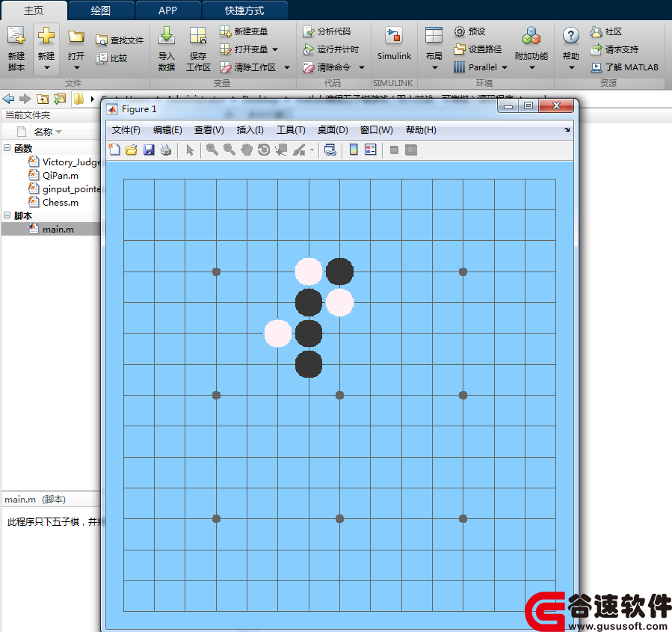This screenshot has width=672, height=632.
Task: Switch to the APP tab
Action: pos(167,10)
